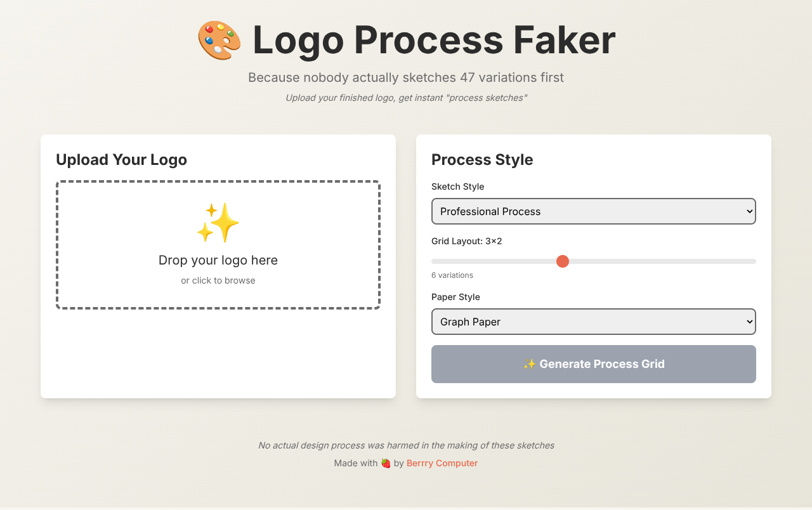The image size is (812, 510).
Task: Follow the Berrry Computer link
Action: coord(442,463)
